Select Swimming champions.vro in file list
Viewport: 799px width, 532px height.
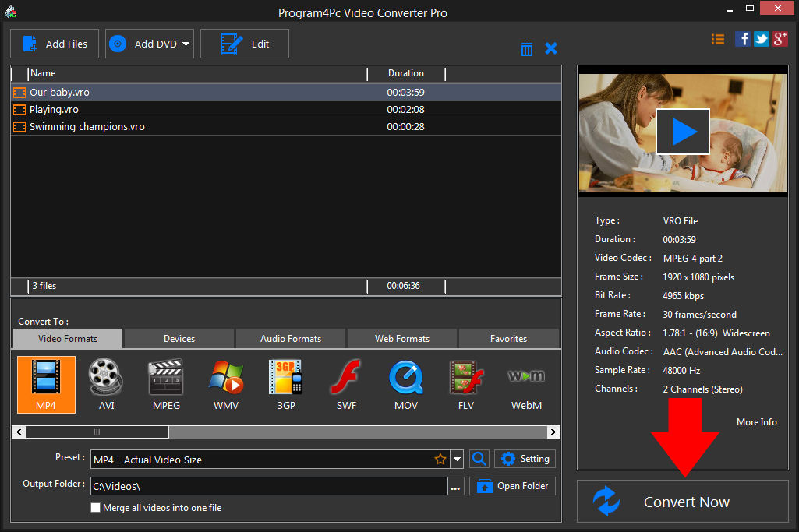point(87,127)
